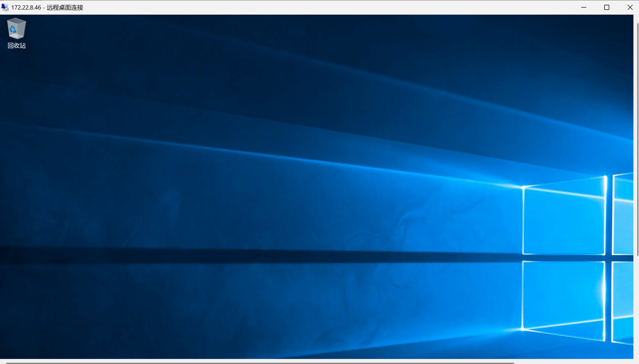The height and width of the screenshot is (364, 639).
Task: Close the remote desktop session window
Action: coord(630,7)
